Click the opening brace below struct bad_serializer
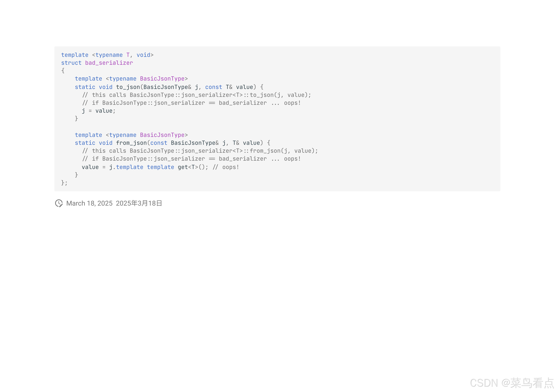The width and height of the screenshot is (555, 392). [x=63, y=71]
